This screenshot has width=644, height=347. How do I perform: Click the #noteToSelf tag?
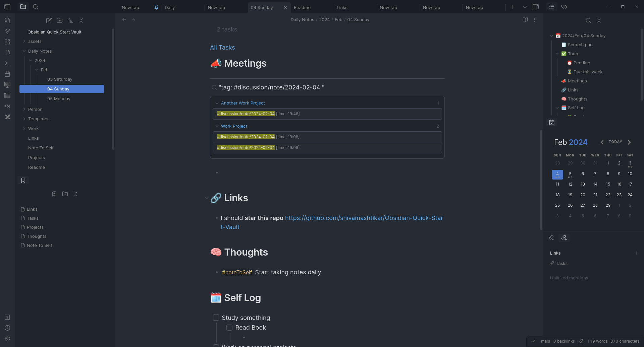237,272
